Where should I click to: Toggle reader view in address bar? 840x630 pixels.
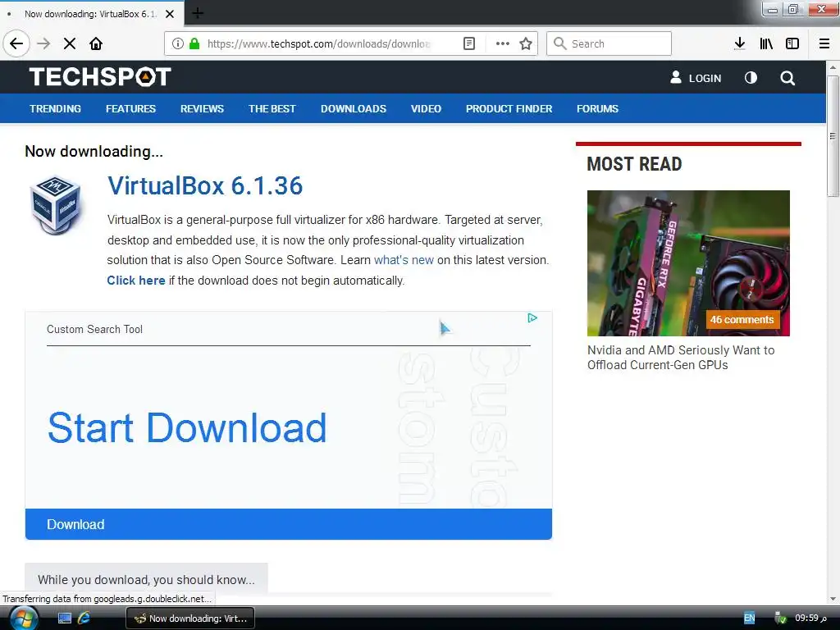468,43
